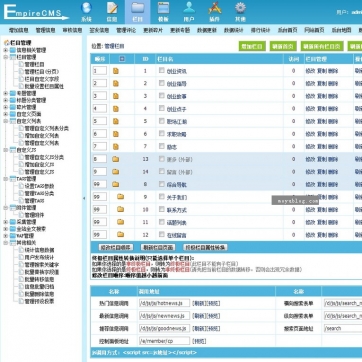Tick the checkbox in the ID 11 row

pos(162,222)
